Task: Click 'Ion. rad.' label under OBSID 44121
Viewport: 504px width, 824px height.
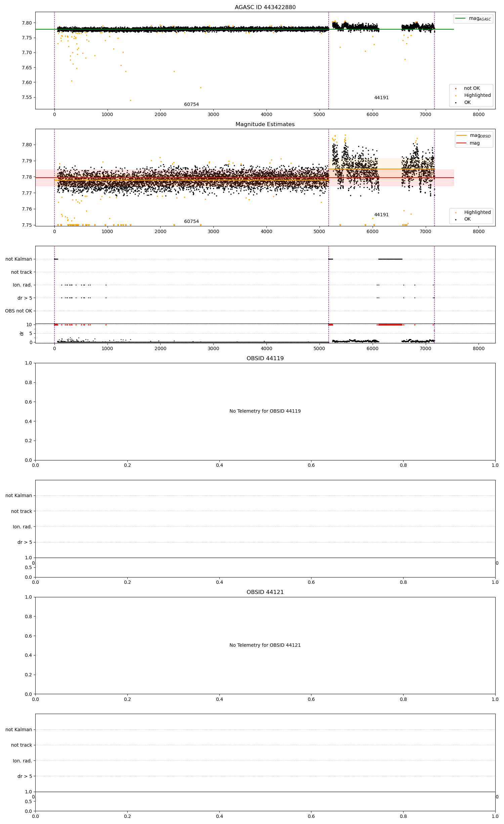Action: [23, 761]
